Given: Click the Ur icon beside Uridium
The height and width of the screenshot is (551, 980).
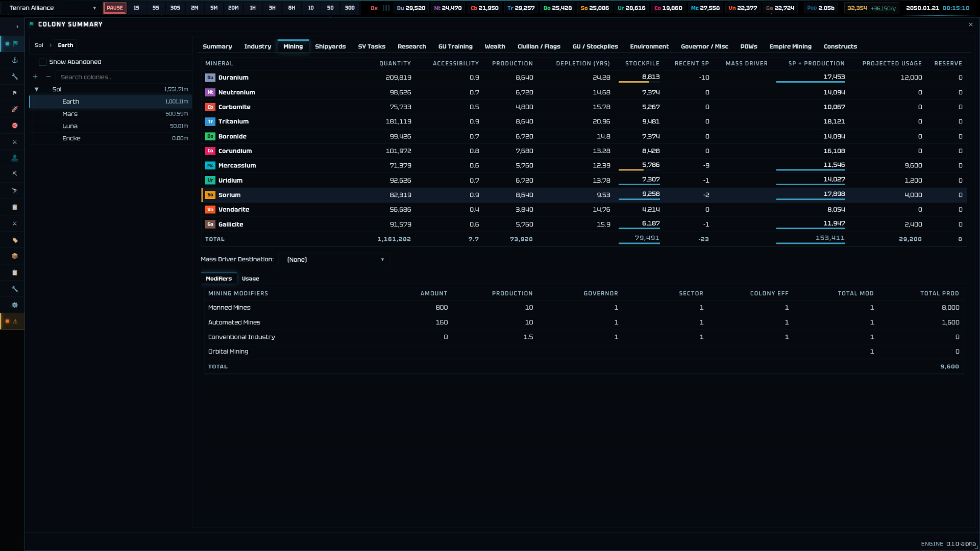Looking at the screenshot, I should pos(210,181).
